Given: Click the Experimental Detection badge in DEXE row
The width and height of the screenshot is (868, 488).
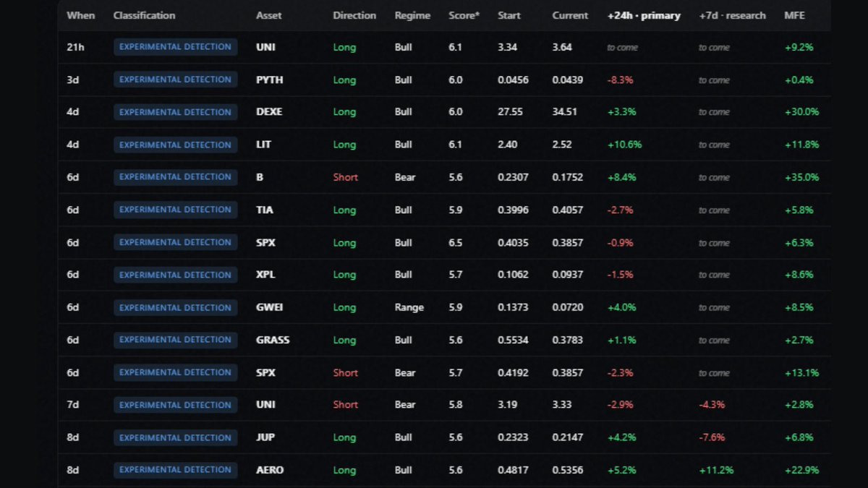Looking at the screenshot, I should [x=175, y=112].
